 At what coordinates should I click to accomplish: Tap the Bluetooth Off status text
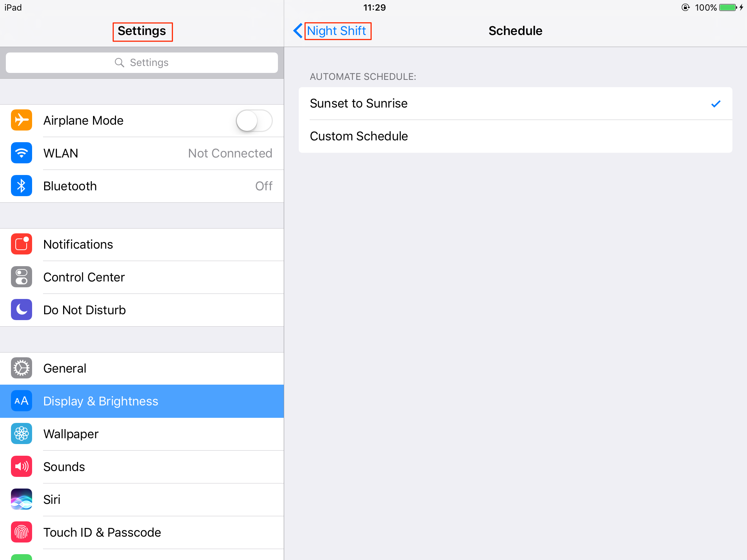click(264, 186)
